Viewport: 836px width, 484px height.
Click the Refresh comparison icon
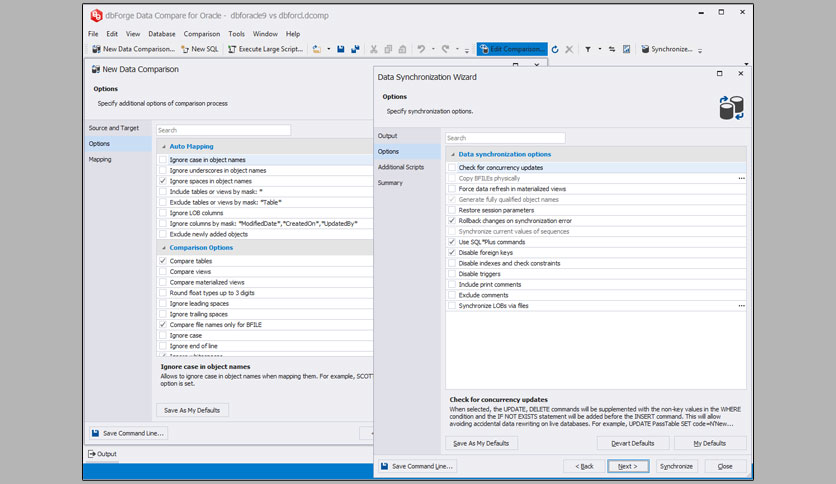pos(555,49)
